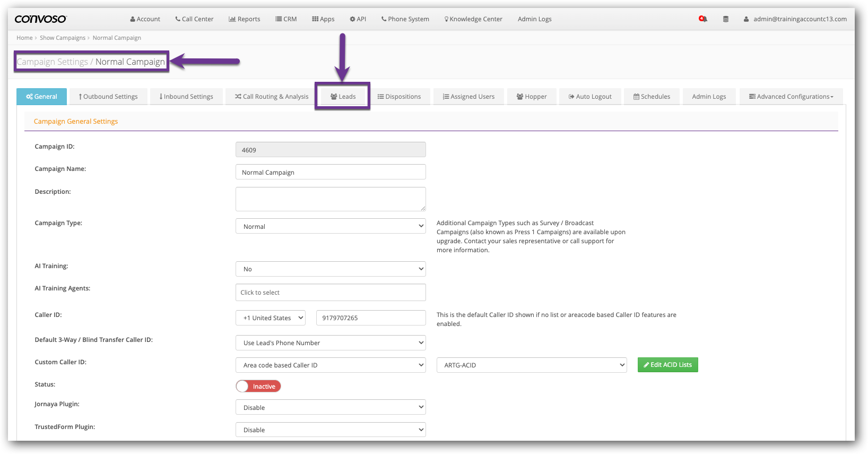The height and width of the screenshot is (454, 868).
Task: Click the notification bell icon
Action: pyautogui.click(x=703, y=19)
